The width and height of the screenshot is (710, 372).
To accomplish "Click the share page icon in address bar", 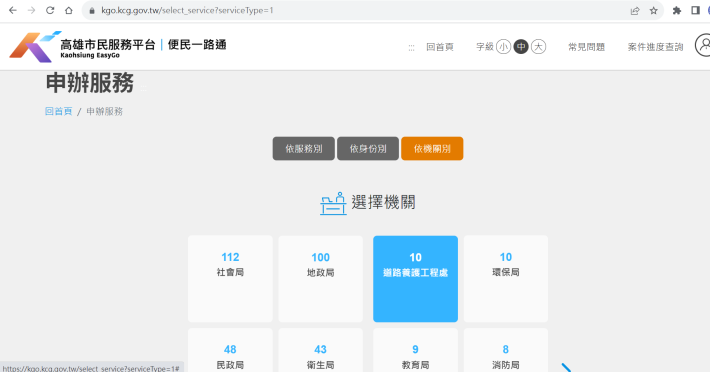I will point(635,10).
